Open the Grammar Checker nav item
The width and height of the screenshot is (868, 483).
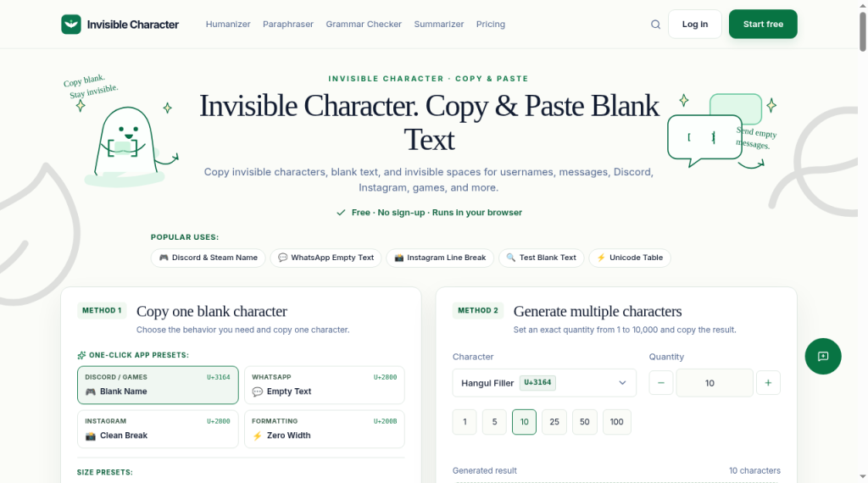(x=364, y=25)
